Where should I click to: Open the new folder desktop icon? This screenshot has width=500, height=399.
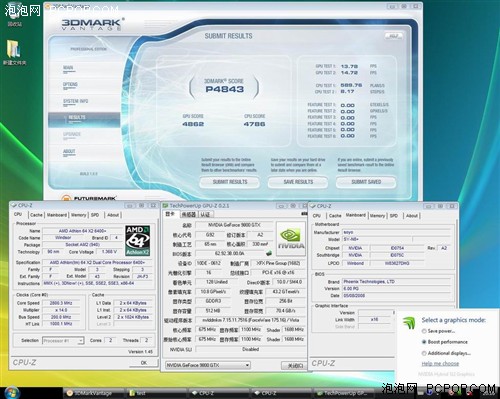click(14, 53)
